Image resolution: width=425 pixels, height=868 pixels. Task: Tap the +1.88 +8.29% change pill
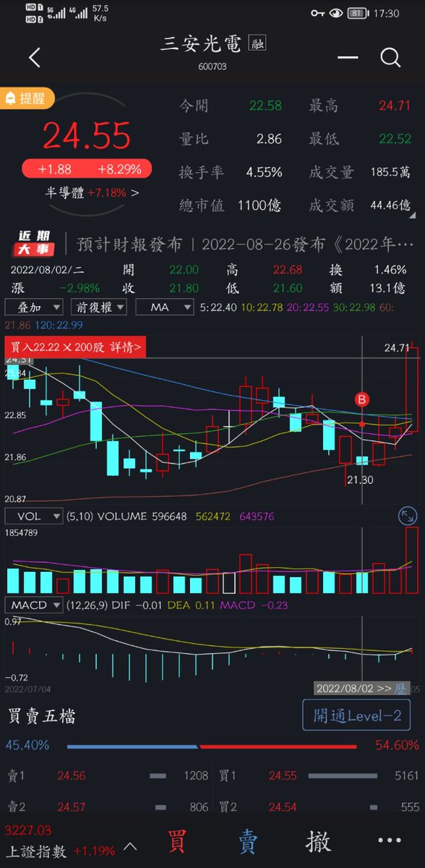coord(86,169)
